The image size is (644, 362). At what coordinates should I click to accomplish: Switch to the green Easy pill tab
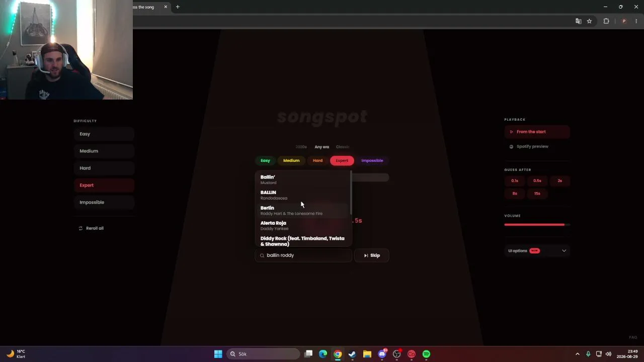[x=265, y=161]
